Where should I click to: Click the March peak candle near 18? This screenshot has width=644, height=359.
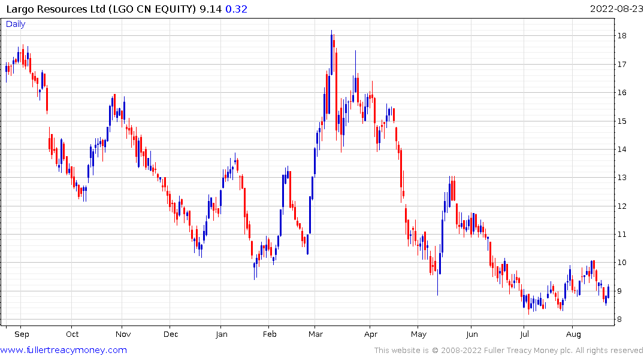click(x=331, y=53)
